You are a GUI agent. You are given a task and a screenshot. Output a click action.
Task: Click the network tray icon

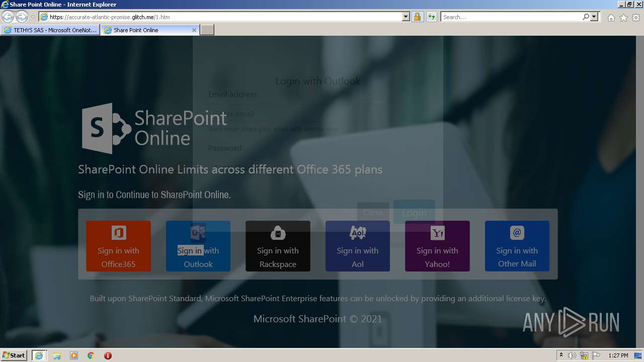(584, 355)
